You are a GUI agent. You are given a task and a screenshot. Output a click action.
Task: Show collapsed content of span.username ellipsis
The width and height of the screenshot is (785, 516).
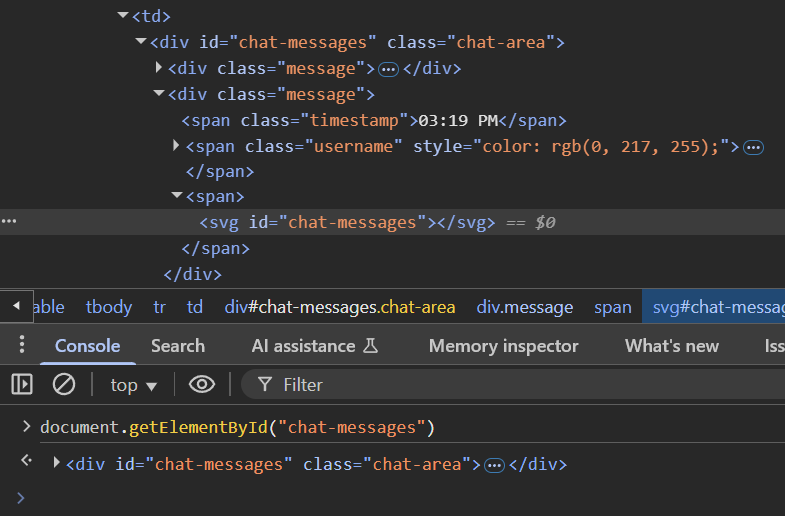[753, 148]
